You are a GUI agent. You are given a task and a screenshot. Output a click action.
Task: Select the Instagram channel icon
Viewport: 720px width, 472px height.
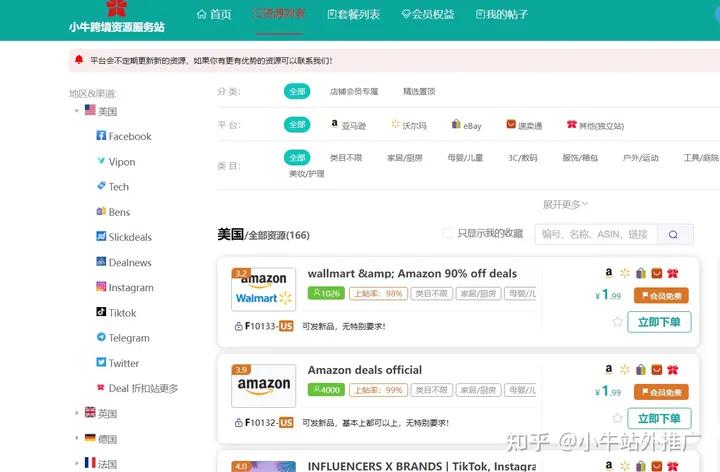(x=101, y=287)
